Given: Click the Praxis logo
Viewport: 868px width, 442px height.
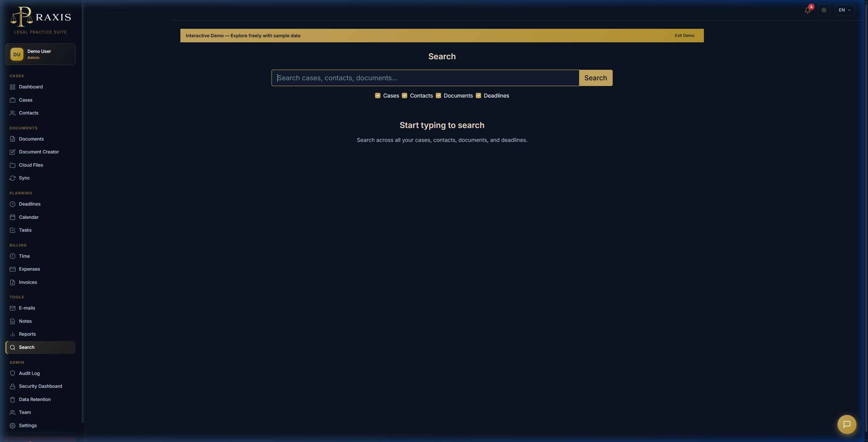Looking at the screenshot, I should [40, 17].
